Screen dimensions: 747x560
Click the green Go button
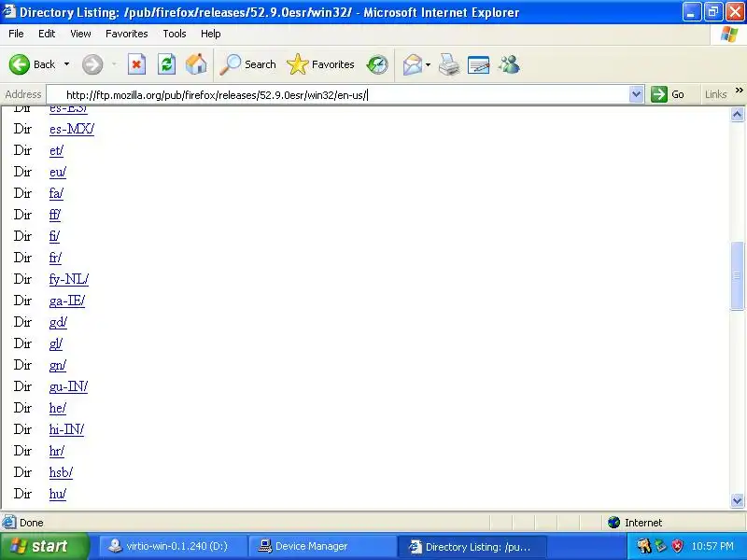668,94
